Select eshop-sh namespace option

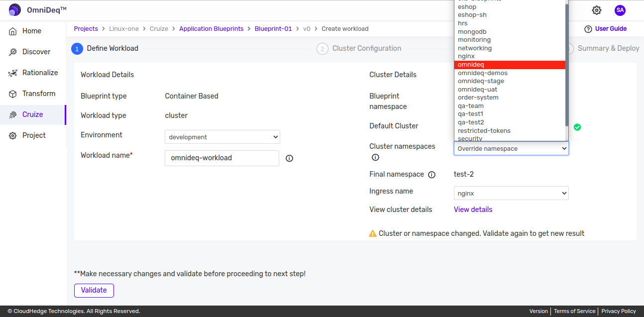tap(510, 15)
